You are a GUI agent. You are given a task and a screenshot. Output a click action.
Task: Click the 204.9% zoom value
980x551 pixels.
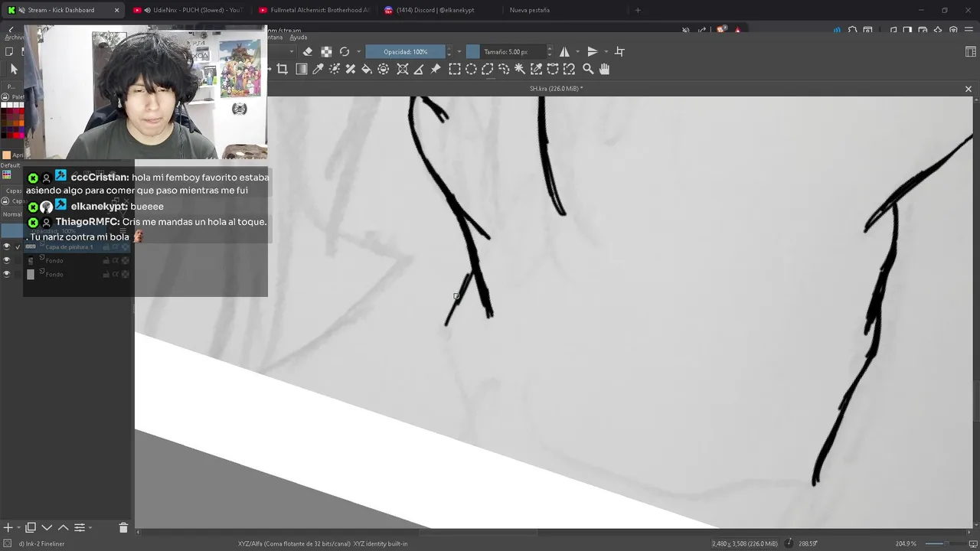pos(906,543)
